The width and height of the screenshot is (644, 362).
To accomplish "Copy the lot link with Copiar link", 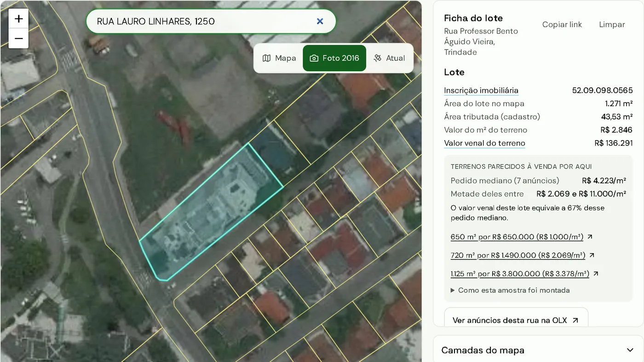I will coord(562,25).
